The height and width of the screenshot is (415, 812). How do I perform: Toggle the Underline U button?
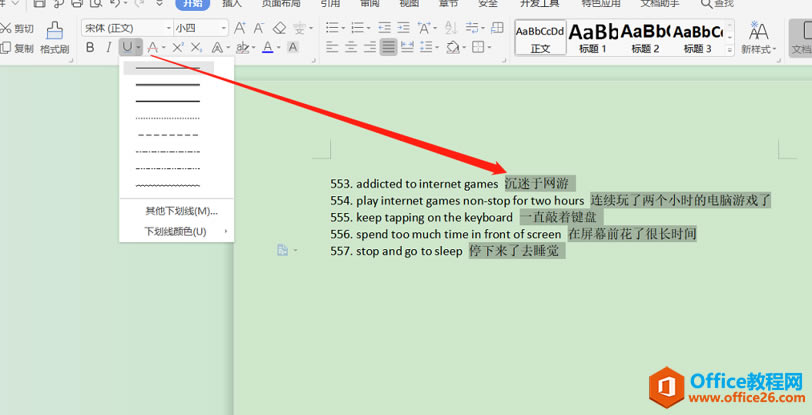pyautogui.click(x=127, y=48)
